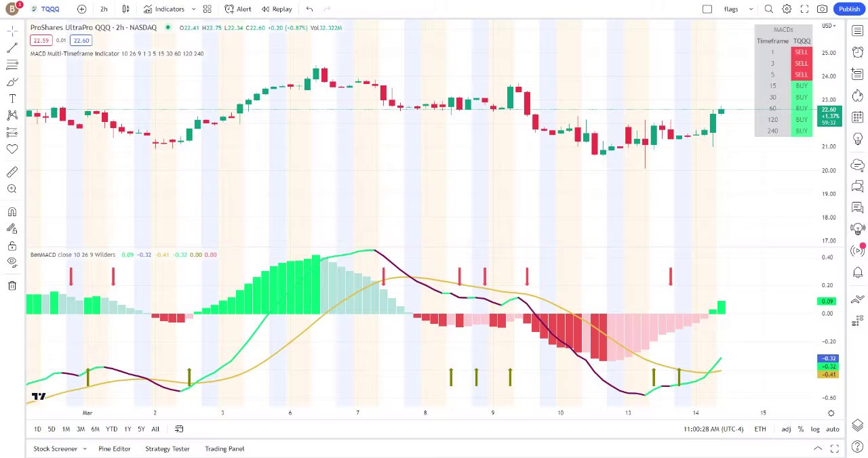The image size is (868, 458).
Task: Open the economic calendar panel
Action: [x=857, y=118]
